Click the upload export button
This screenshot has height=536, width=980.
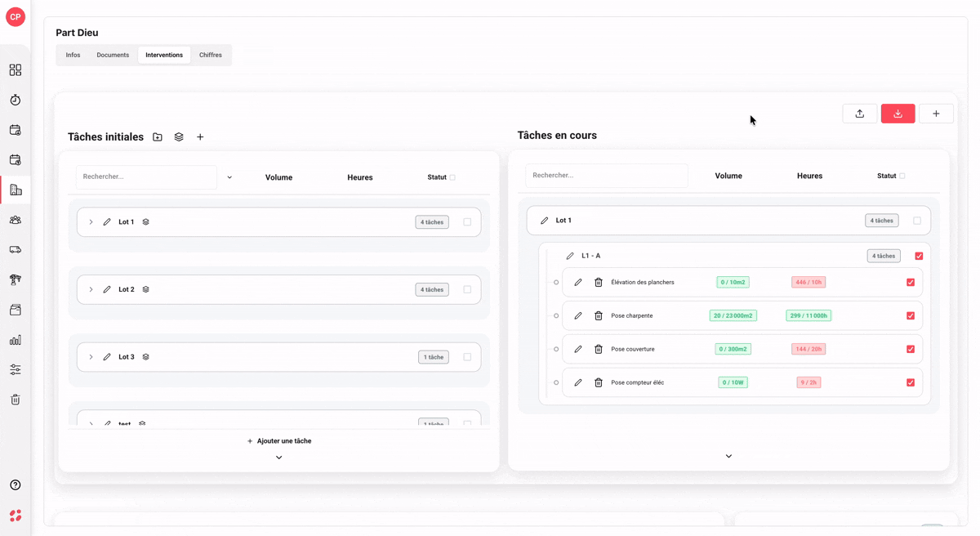[860, 114]
